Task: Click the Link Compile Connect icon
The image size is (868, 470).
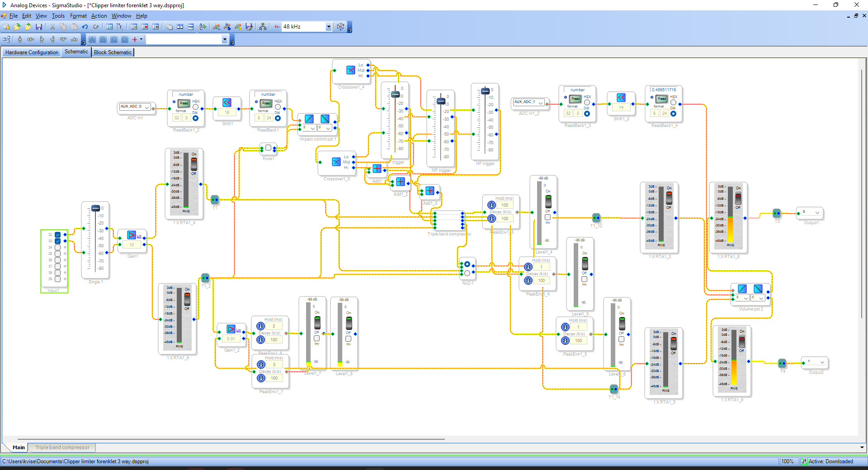Action: 227,27
